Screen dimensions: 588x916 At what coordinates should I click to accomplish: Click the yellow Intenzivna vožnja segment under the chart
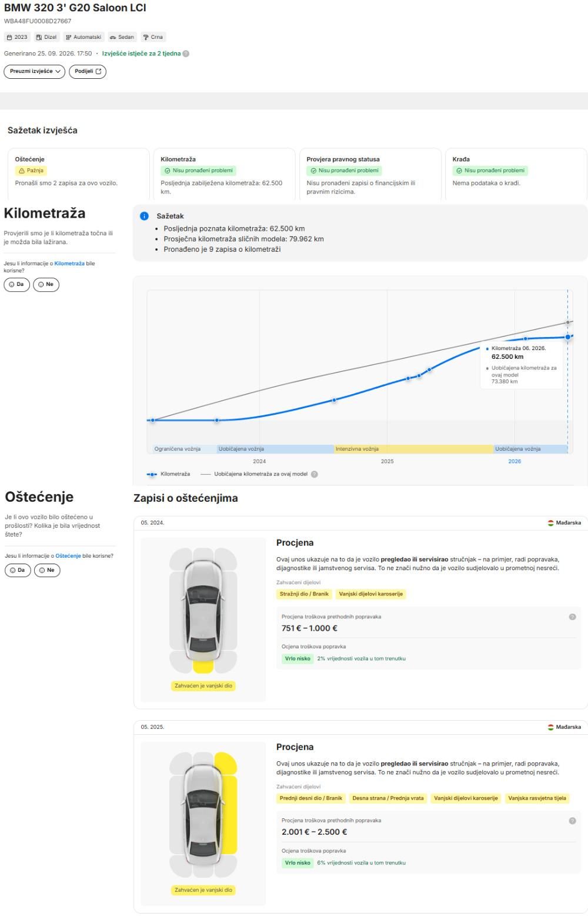pos(413,449)
